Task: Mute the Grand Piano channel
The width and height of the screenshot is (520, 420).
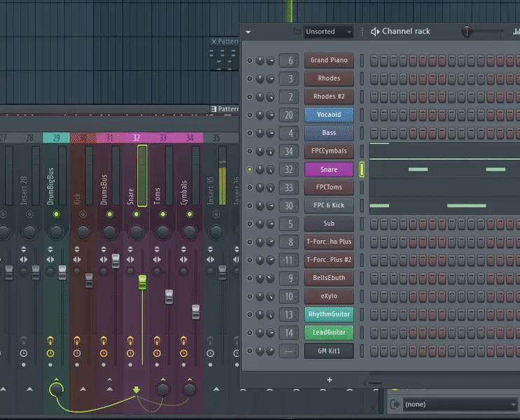Action: click(249, 61)
